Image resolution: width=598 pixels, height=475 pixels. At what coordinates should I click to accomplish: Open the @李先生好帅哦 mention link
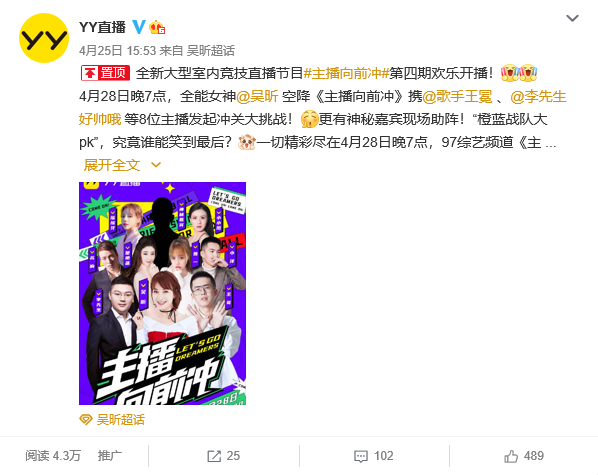(x=538, y=96)
